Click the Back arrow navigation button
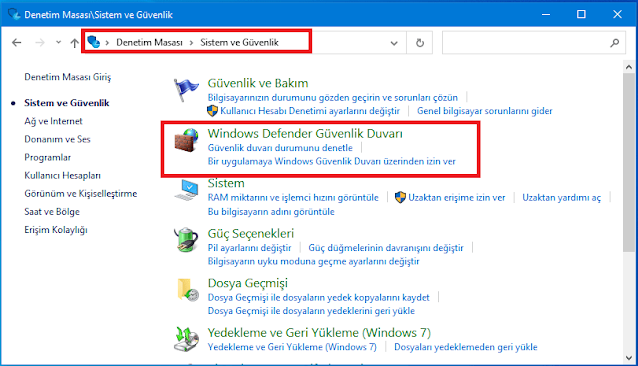Screen dimensions: 638x366 (16, 42)
